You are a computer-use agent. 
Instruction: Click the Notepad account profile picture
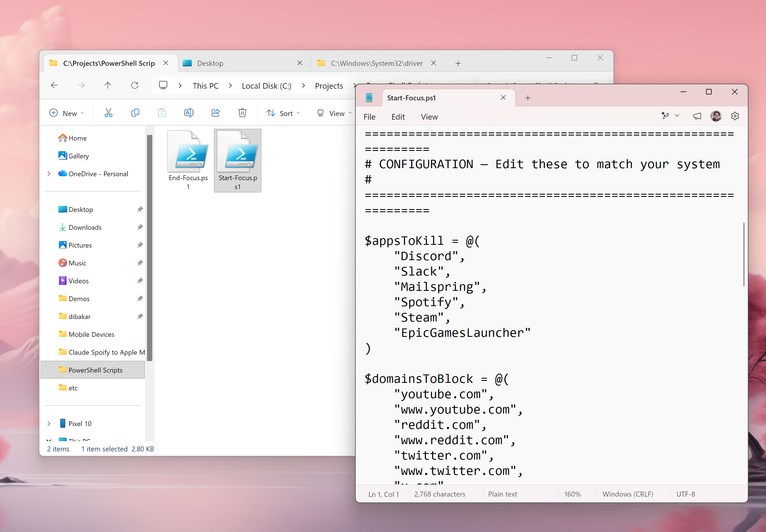[716, 116]
